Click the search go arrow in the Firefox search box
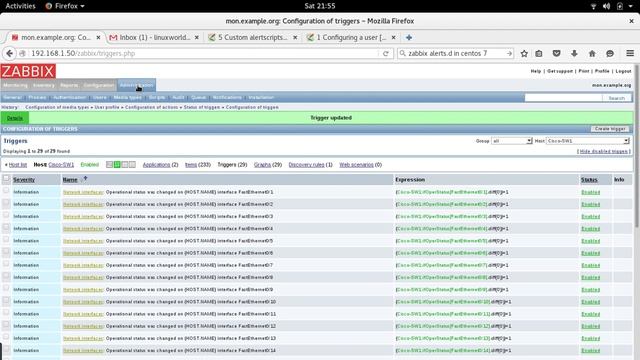The width and height of the screenshot is (640, 360). tap(509, 53)
